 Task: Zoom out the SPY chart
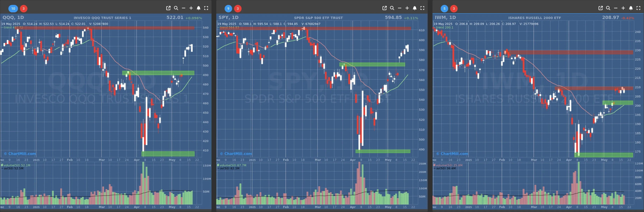click(399, 8)
